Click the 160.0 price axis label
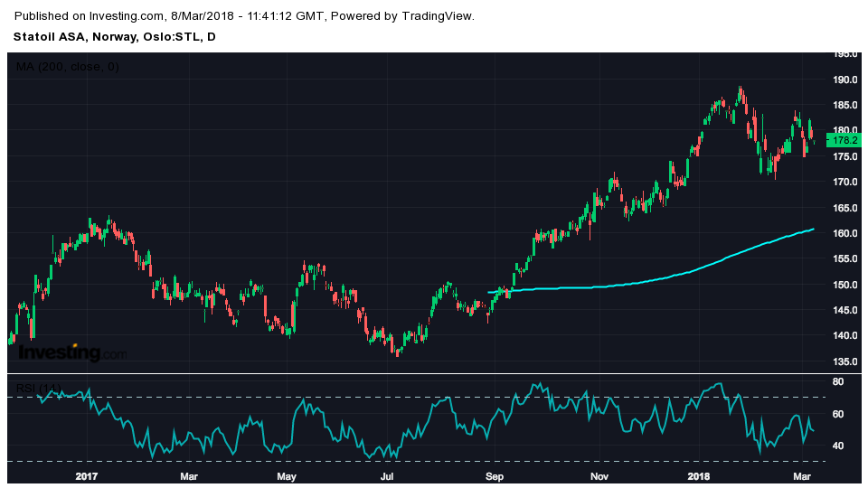Image resolution: width=868 pixels, height=488 pixels. tap(845, 233)
